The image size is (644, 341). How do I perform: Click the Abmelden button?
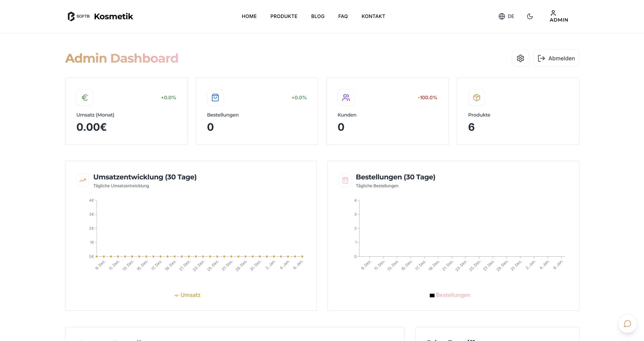point(556,58)
